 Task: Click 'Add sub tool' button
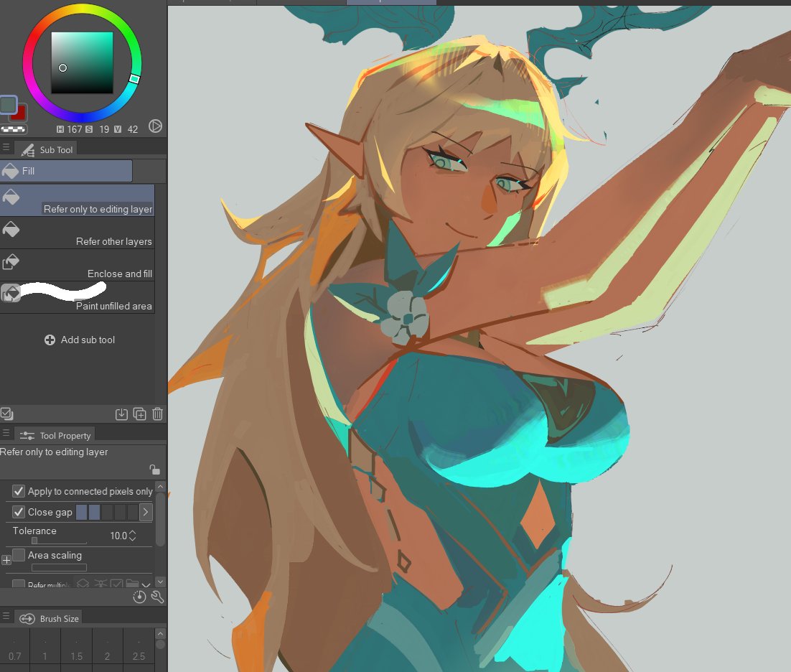[80, 340]
